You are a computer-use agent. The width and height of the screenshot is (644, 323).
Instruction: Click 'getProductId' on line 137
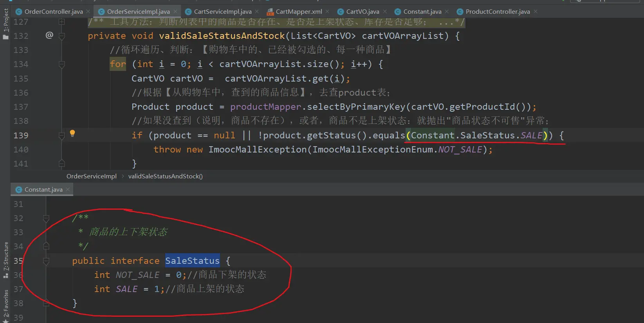(482, 107)
